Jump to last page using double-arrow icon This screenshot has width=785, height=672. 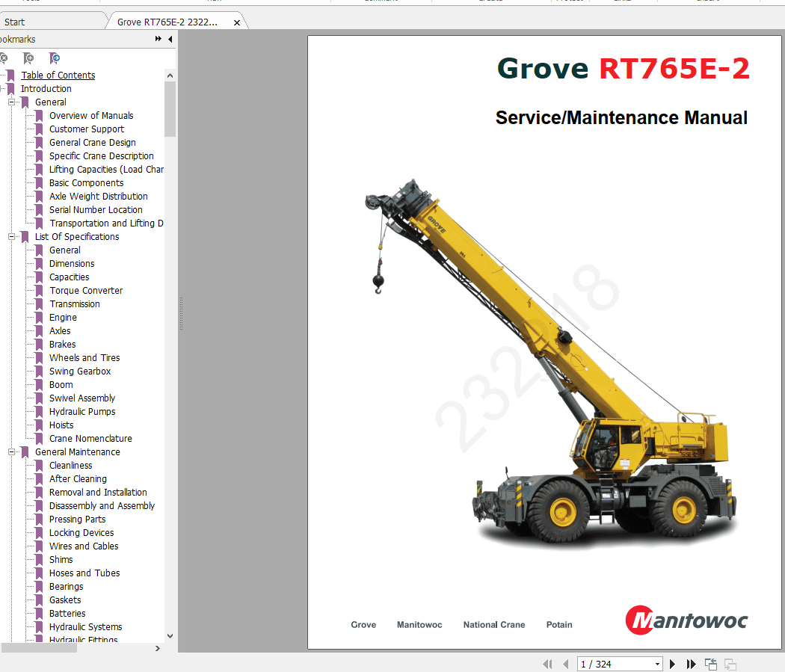[691, 664]
